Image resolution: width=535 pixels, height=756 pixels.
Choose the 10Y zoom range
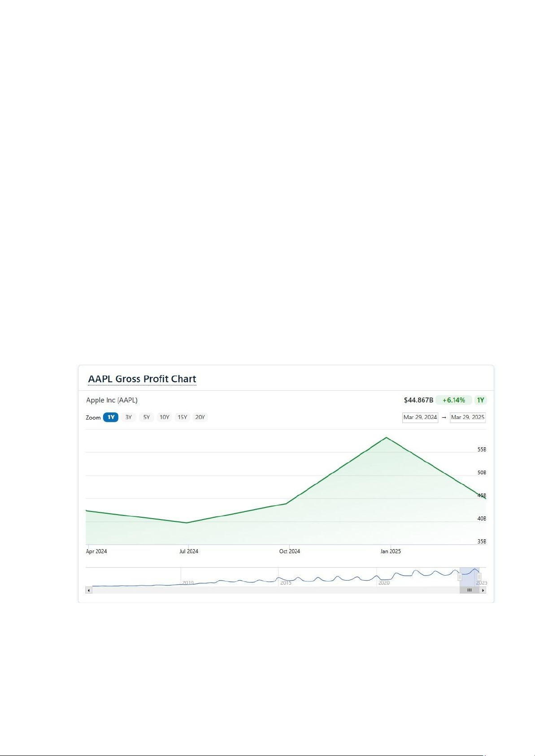click(x=165, y=417)
